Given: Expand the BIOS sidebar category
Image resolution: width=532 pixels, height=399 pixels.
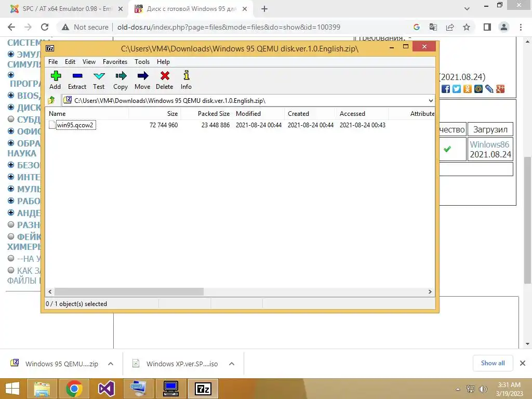Looking at the screenshot, I should [11, 95].
